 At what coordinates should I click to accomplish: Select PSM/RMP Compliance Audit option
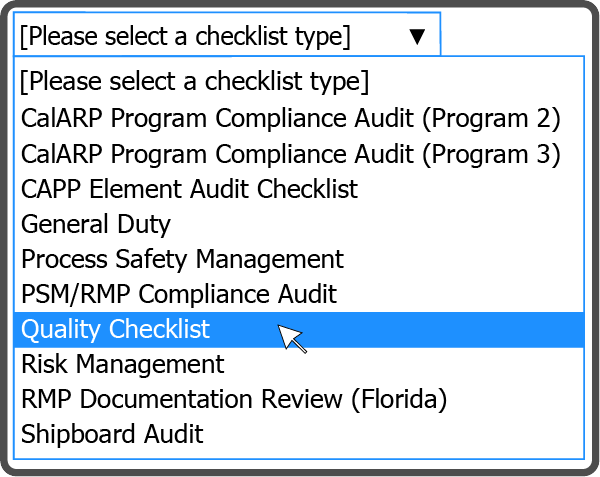point(179,294)
